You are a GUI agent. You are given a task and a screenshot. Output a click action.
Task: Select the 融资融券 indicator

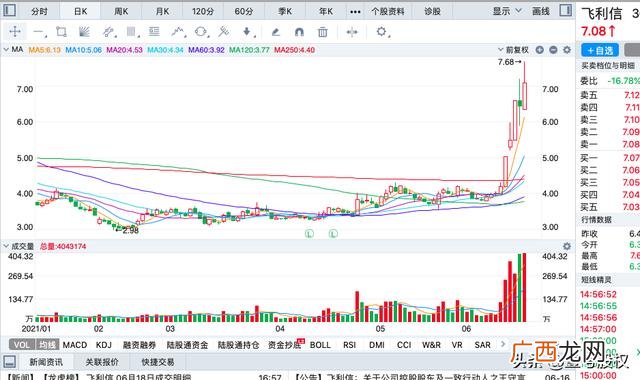(x=139, y=345)
